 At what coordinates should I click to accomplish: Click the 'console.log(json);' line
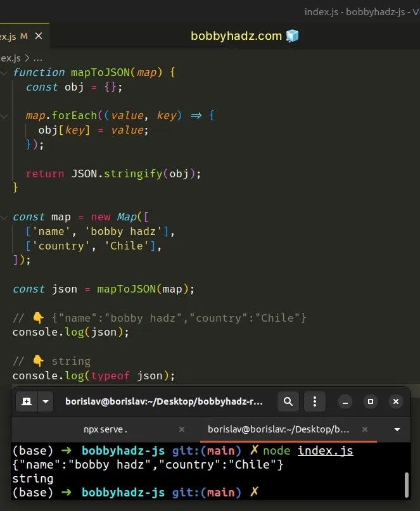click(x=71, y=332)
